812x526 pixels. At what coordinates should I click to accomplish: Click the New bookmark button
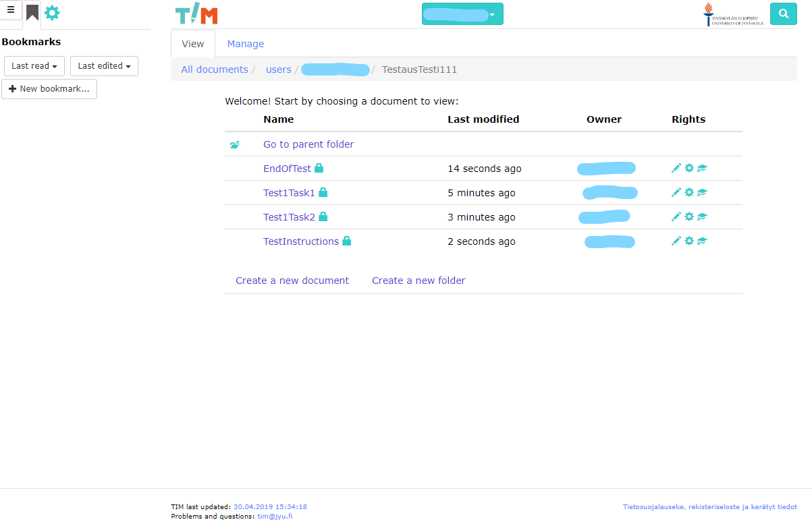point(49,88)
